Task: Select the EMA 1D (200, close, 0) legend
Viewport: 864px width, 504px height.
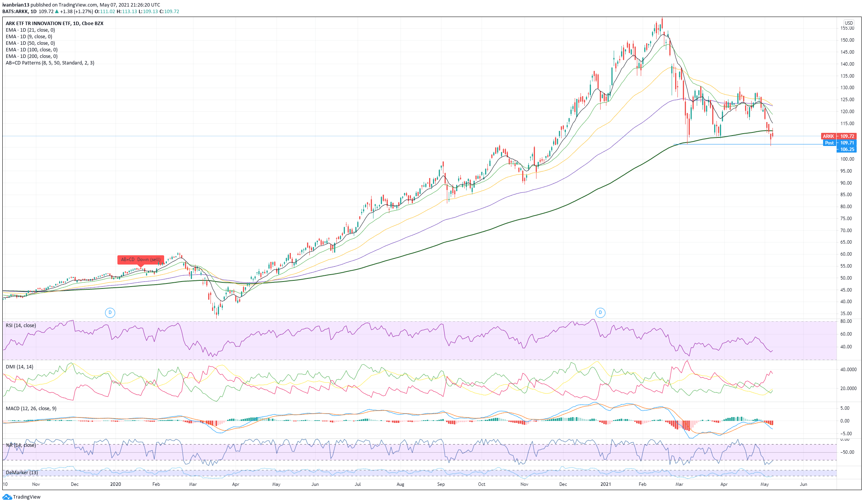Action: click(x=32, y=56)
